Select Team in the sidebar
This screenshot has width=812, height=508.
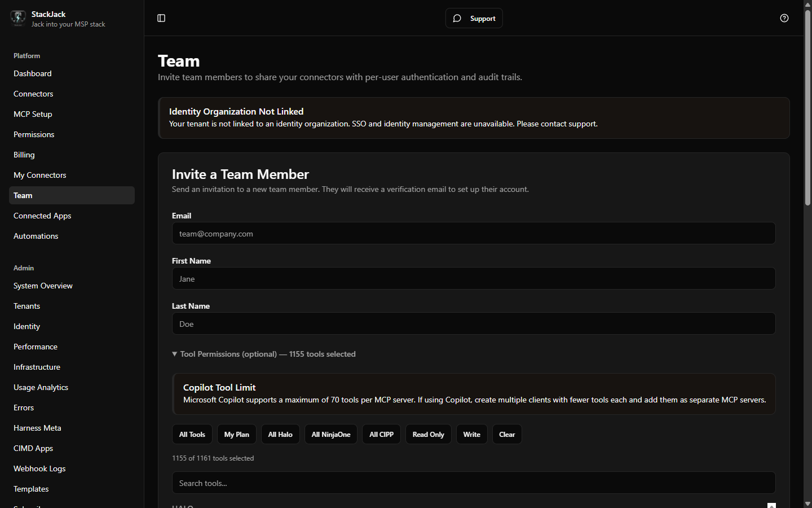pos(72,195)
